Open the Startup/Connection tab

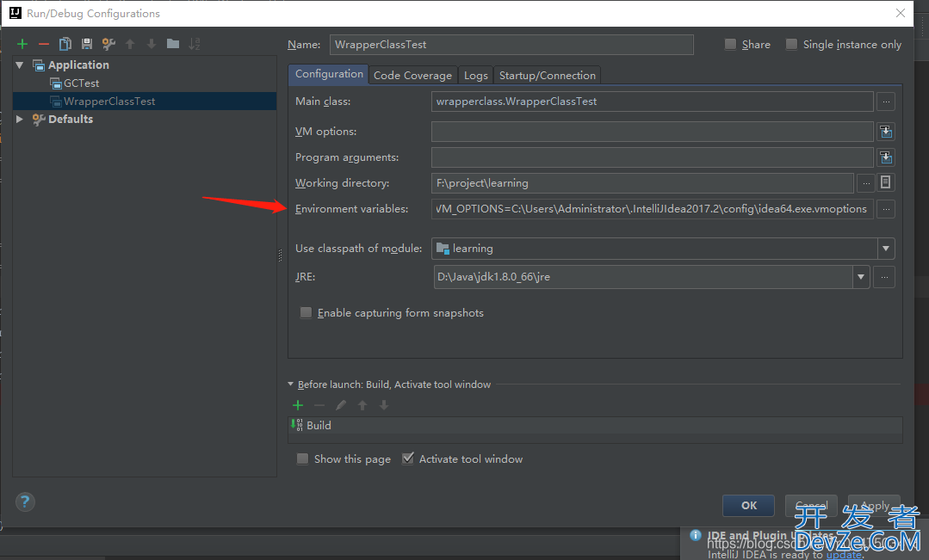[x=548, y=75]
